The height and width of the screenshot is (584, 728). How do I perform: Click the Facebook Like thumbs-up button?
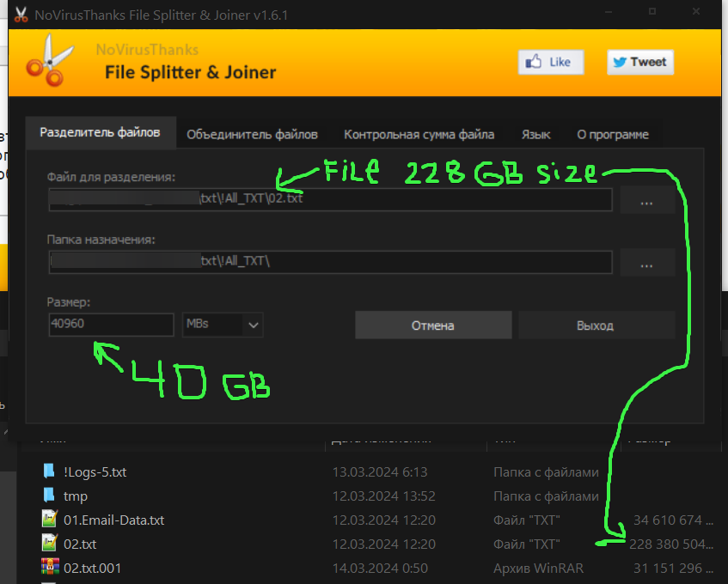pyautogui.click(x=551, y=62)
